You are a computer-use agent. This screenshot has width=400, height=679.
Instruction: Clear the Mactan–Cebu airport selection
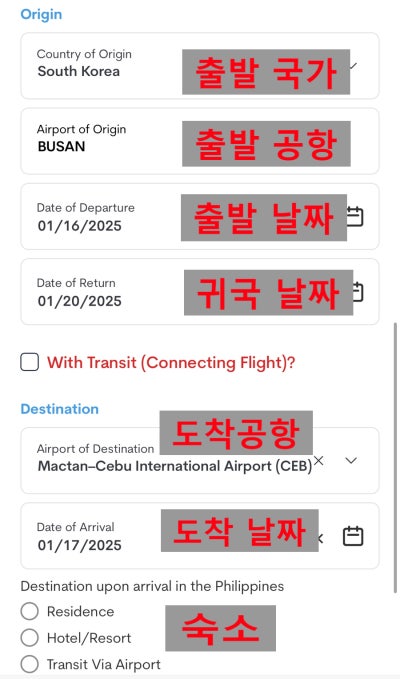pyautogui.click(x=319, y=460)
